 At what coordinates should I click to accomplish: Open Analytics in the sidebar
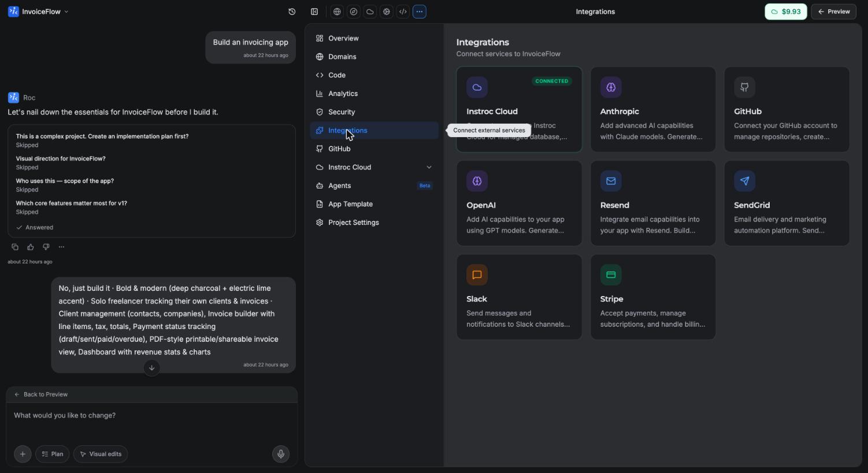[374, 94]
